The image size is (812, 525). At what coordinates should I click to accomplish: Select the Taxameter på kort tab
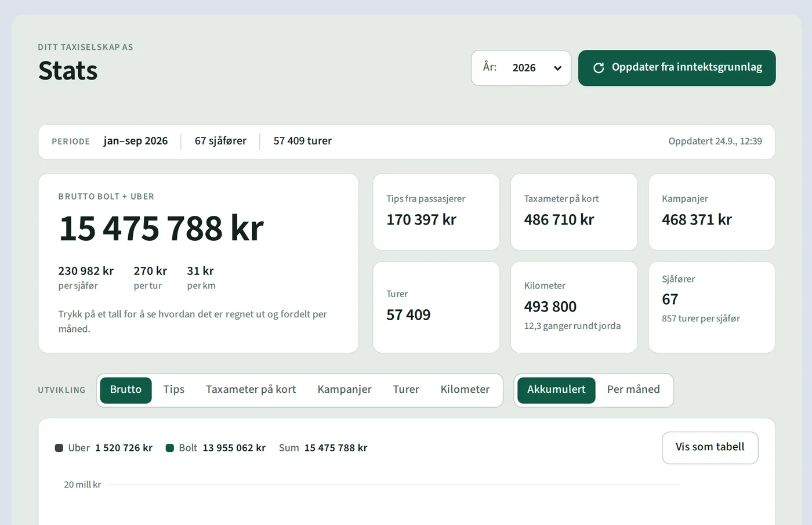tap(251, 390)
